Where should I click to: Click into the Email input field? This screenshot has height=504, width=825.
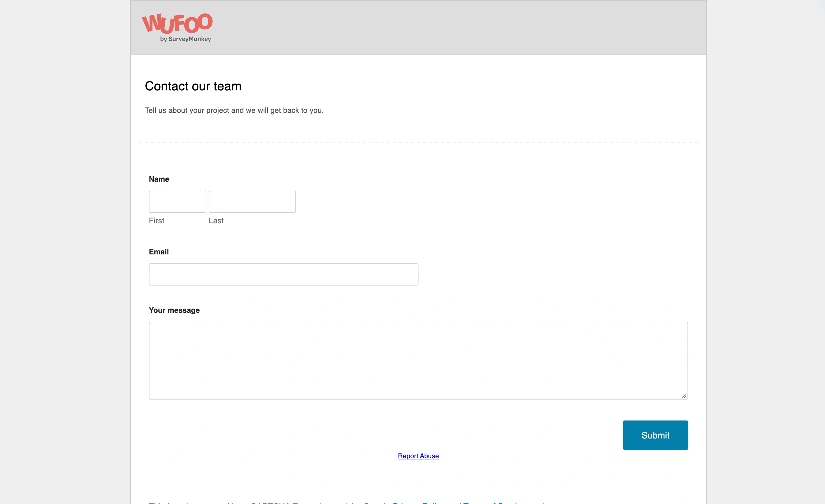[x=284, y=274]
